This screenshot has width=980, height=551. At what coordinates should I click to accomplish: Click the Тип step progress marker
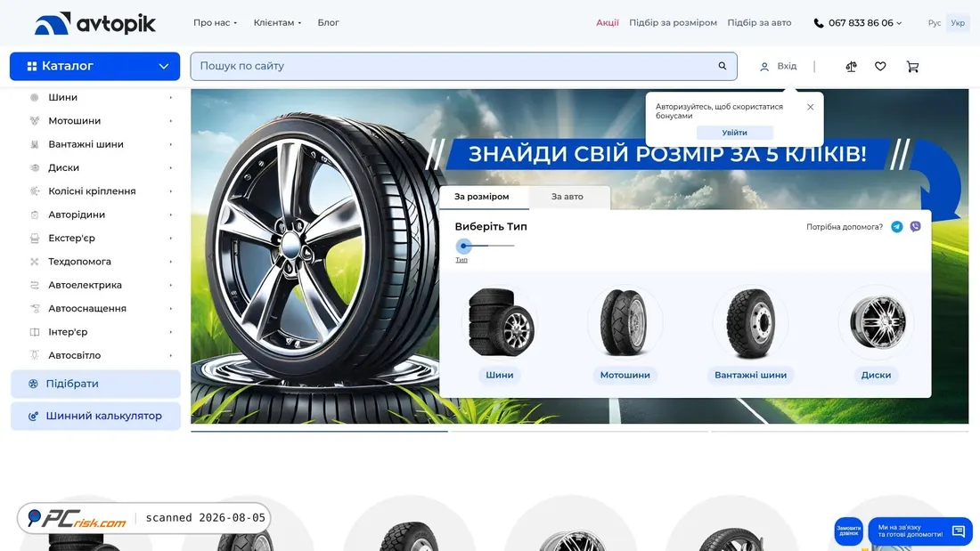click(464, 247)
